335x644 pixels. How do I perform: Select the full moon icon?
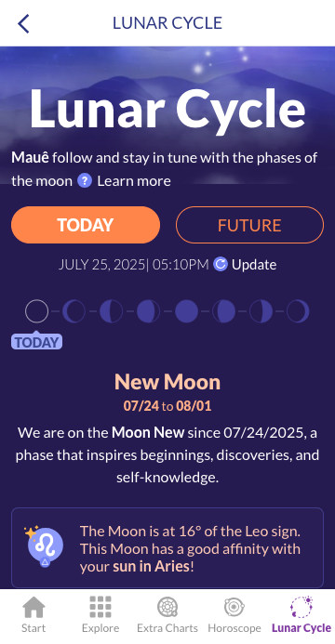coord(186,311)
